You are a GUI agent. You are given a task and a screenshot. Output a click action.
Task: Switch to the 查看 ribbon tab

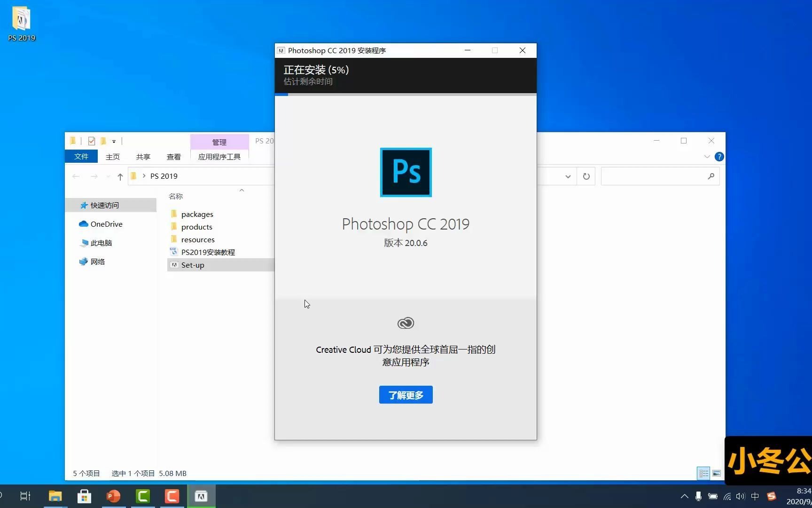pos(173,157)
